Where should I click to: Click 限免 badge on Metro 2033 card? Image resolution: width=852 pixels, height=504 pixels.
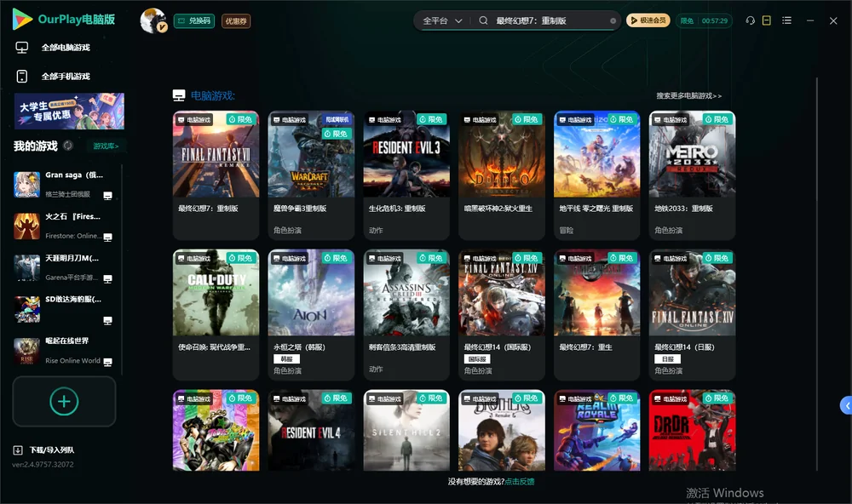[x=717, y=119]
